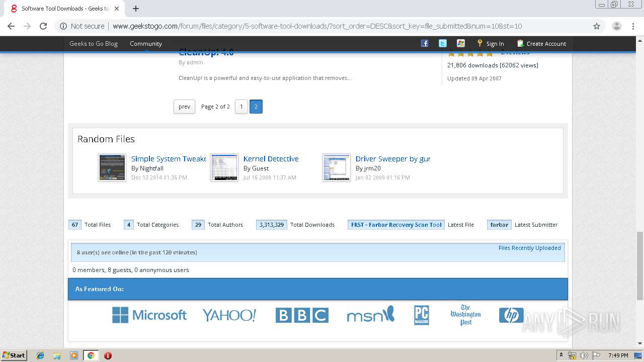Click the volume speaker tray icon
The image size is (644, 362).
pyautogui.click(x=584, y=355)
